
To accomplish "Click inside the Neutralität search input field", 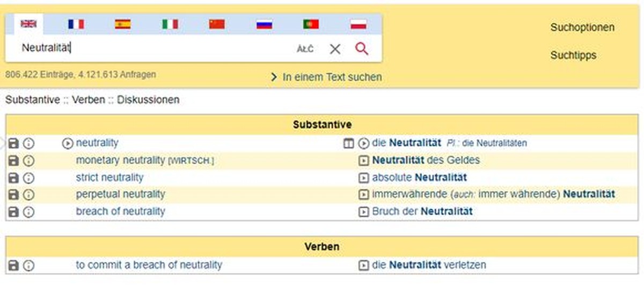I will point(156,48).
